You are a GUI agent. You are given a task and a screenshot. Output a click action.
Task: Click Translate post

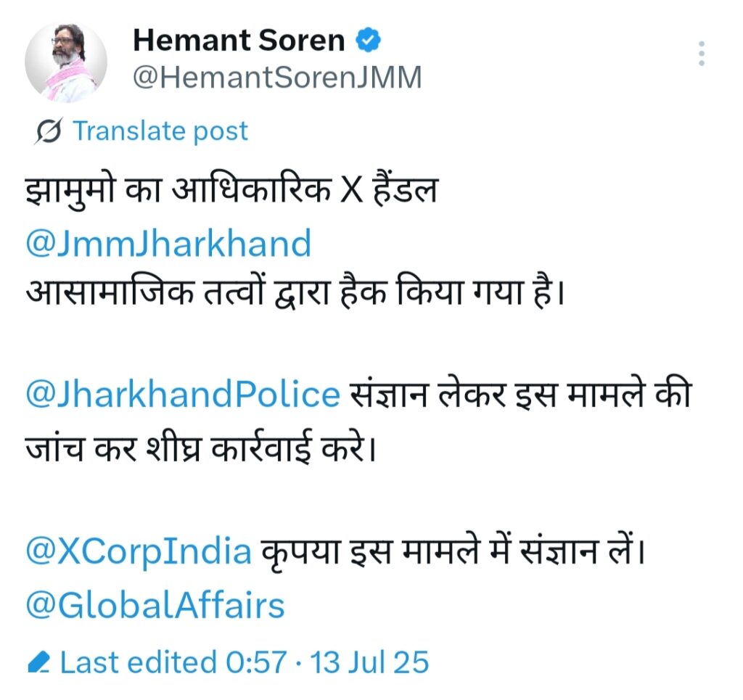160,131
